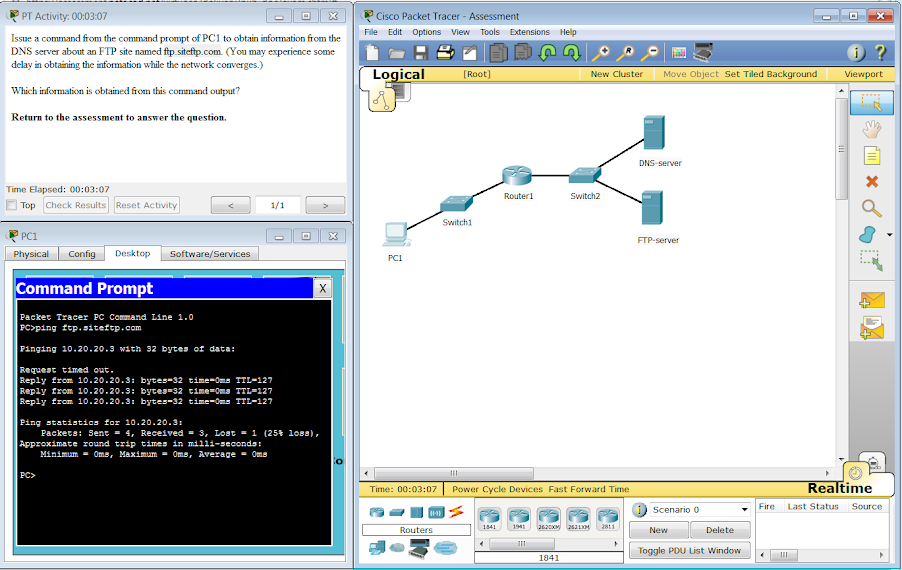The height and width of the screenshot is (570, 902).
Task: Open the drawing palette icon
Action: tap(679, 53)
